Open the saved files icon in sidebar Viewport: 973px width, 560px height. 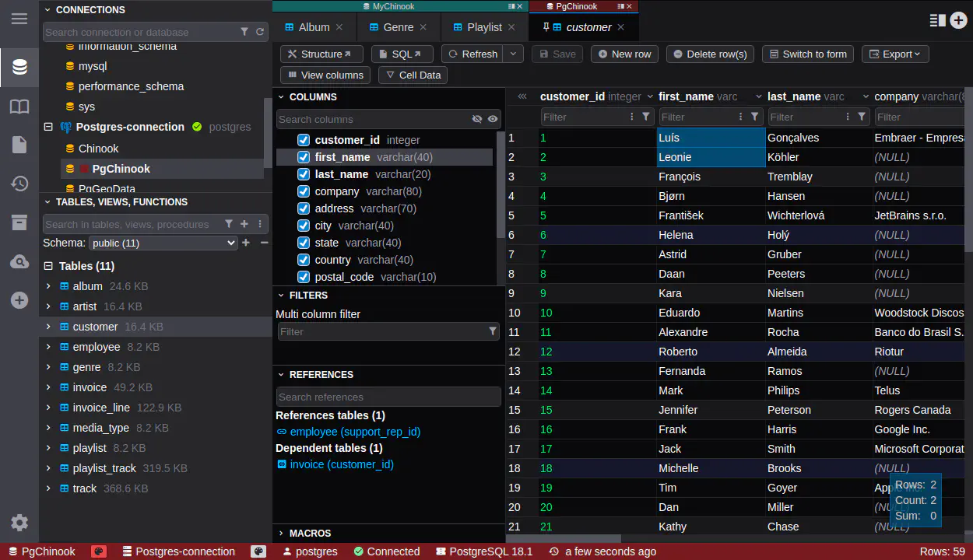click(19, 145)
